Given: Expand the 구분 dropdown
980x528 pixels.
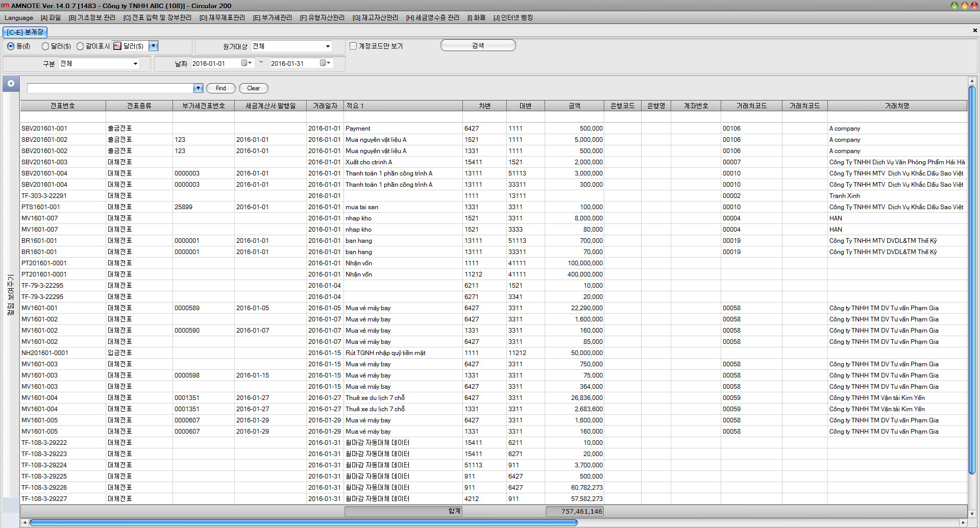Looking at the screenshot, I should pyautogui.click(x=135, y=64).
